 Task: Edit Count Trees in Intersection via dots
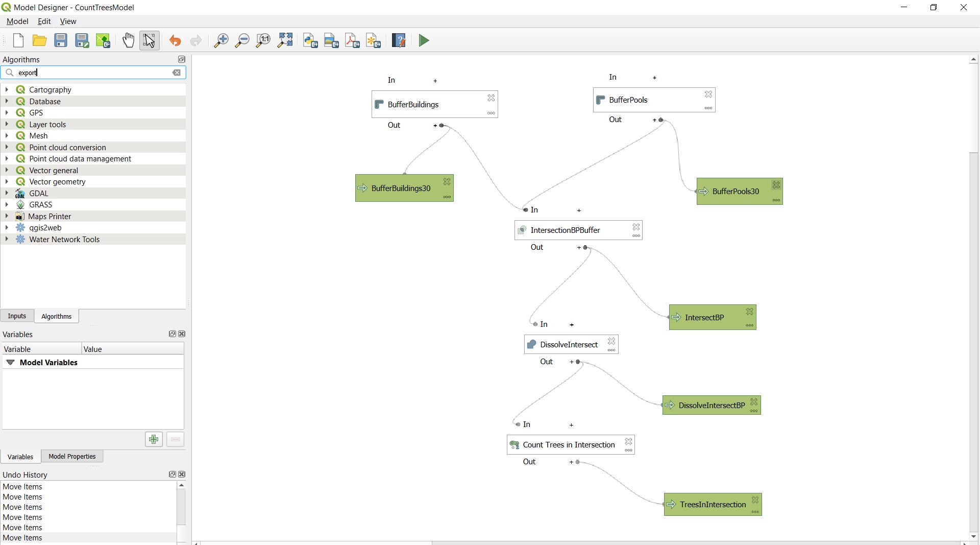pos(629,451)
